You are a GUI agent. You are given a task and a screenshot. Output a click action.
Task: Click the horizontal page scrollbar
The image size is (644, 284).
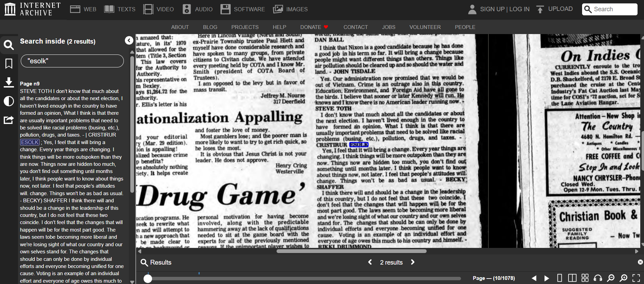point(351,251)
